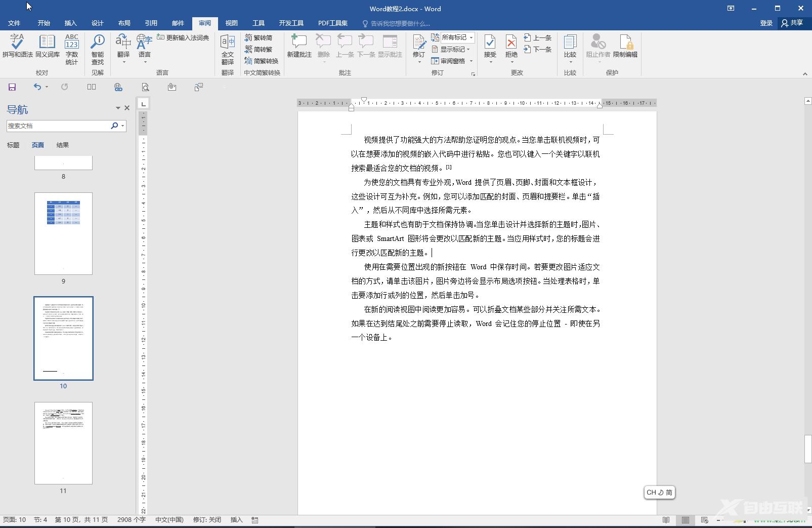Open search options dropdown in 导航 pane
Screen dimensions: 812x528
click(122, 126)
